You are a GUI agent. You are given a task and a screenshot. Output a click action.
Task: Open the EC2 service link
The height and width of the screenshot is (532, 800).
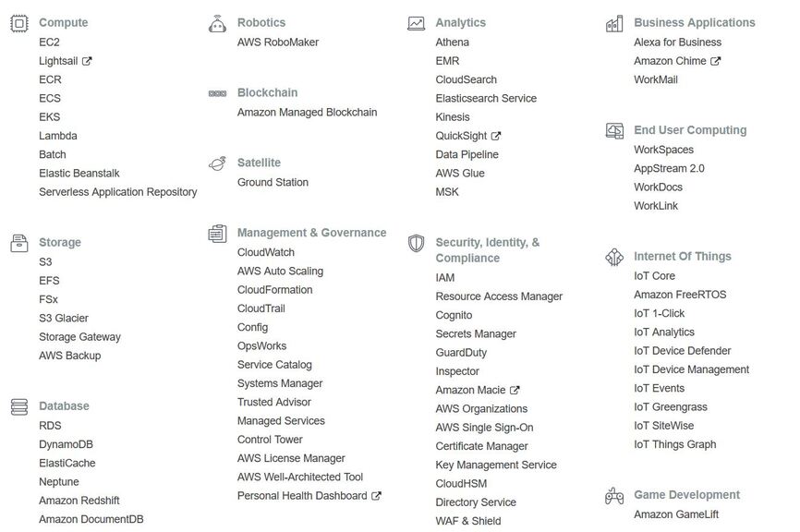coord(49,42)
